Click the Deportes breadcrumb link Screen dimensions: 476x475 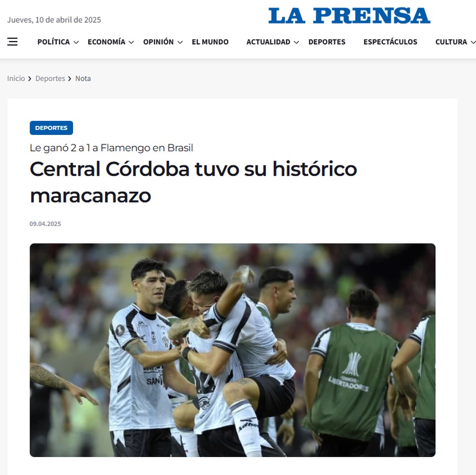(50, 78)
